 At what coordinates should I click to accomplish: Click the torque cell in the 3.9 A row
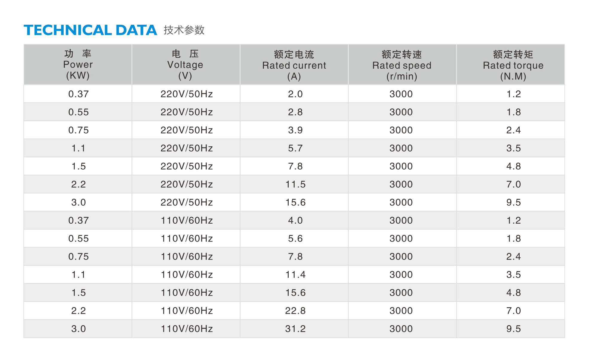coord(510,130)
